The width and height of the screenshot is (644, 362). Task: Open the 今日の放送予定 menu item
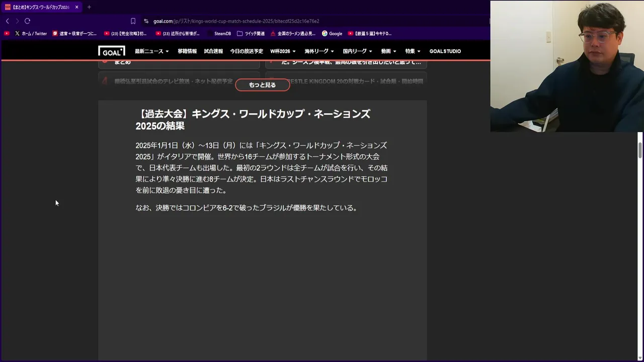(247, 51)
